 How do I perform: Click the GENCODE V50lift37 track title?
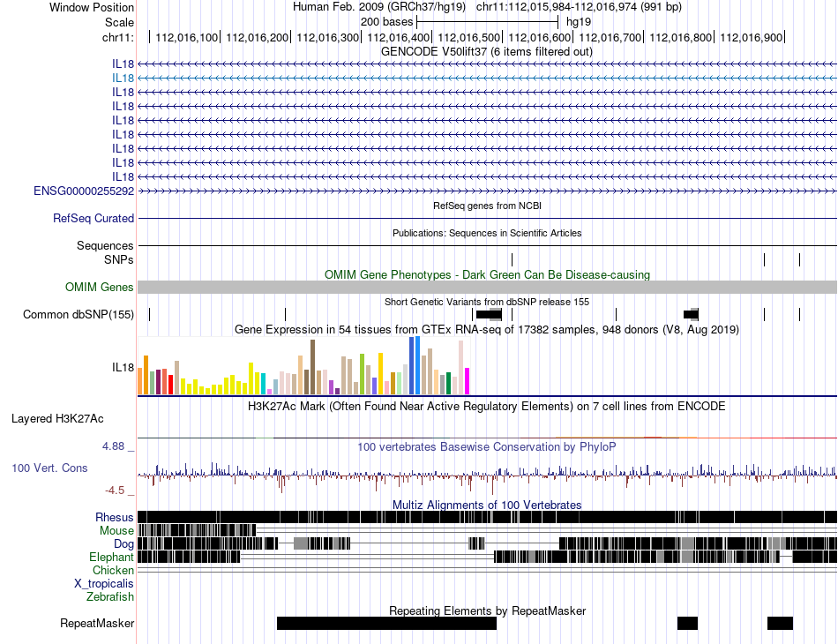[486, 52]
